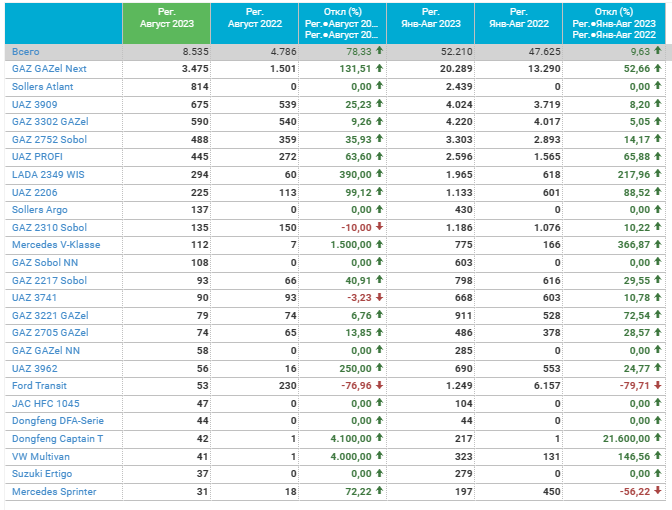Click the red down arrow beside -76,96
The image size is (672, 510).
[379, 385]
